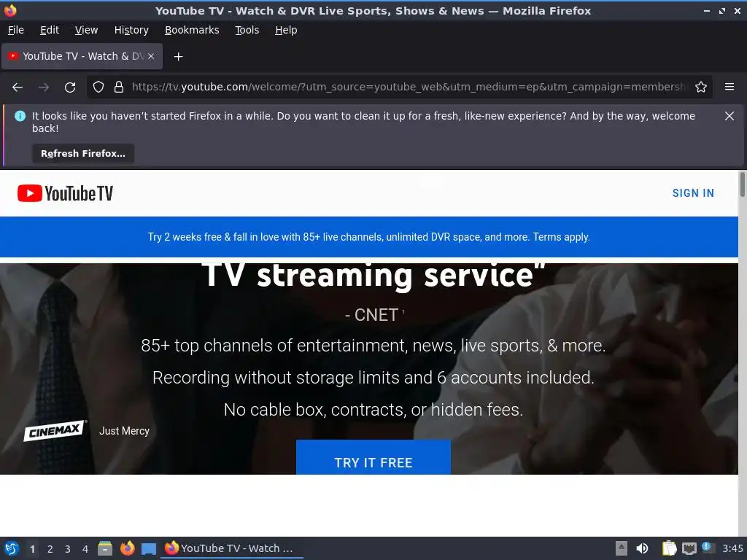This screenshot has height=560, width=747.
Task: Click the info icon in notification bar
Action: [20, 116]
